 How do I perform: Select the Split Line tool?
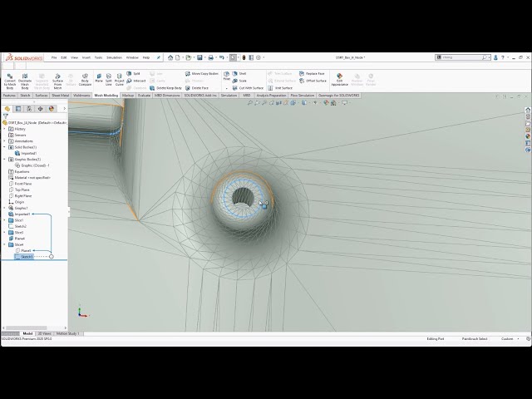pos(109,80)
